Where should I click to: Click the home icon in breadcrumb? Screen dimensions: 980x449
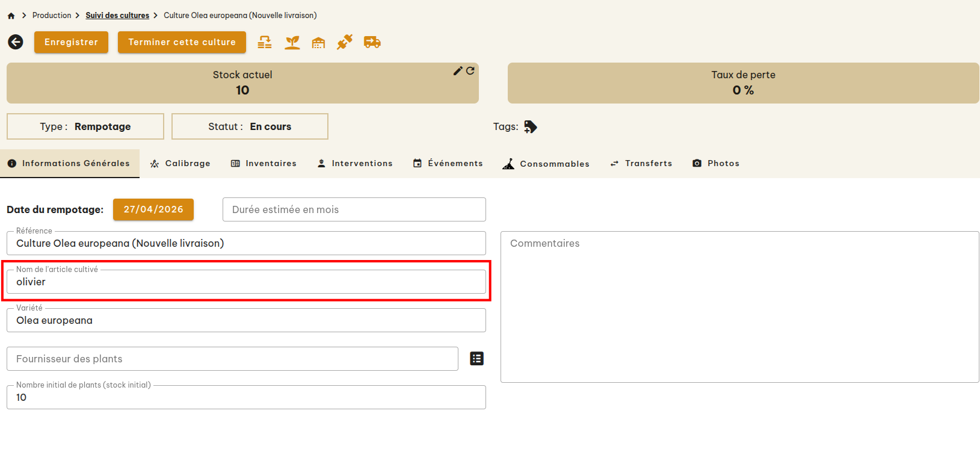pyautogui.click(x=11, y=16)
